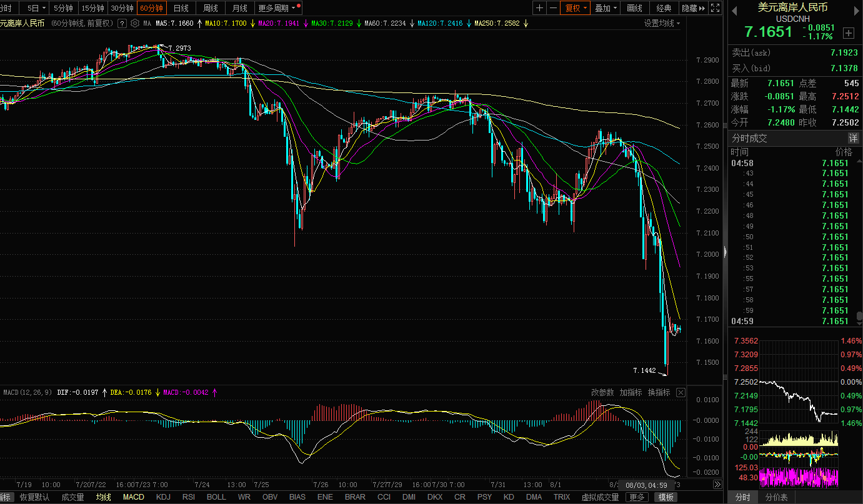Switch to the 分价表 tab

pyautogui.click(x=776, y=497)
